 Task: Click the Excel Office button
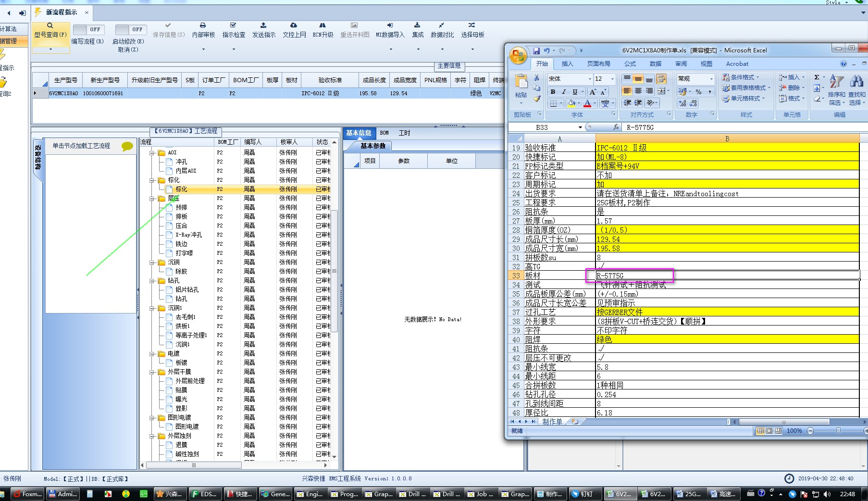click(518, 55)
